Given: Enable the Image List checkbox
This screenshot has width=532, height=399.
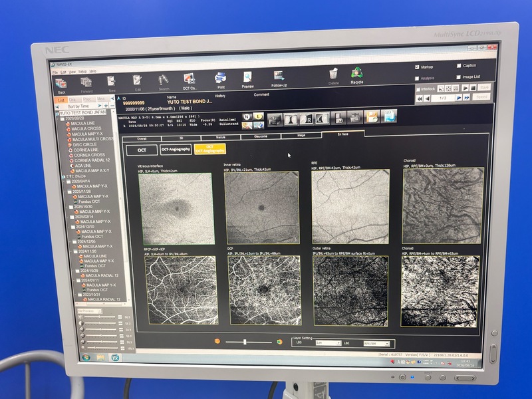Looking at the screenshot, I should pos(458,77).
